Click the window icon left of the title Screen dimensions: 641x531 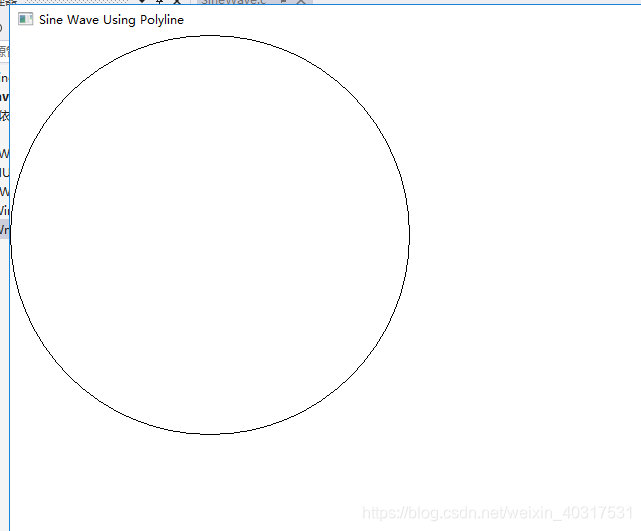(25, 19)
